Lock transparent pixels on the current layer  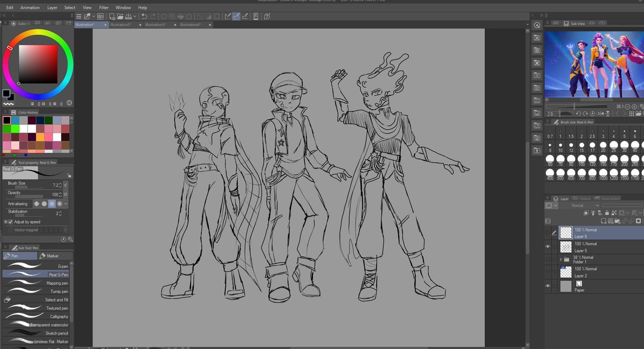614,213
